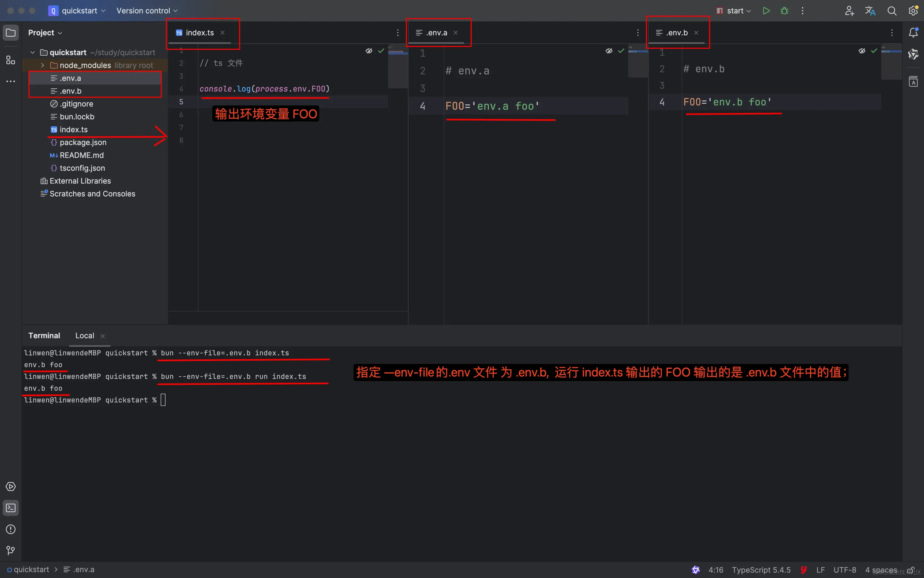
Task: Click TypeScript 5.4.5 status widget
Action: pyautogui.click(x=761, y=570)
